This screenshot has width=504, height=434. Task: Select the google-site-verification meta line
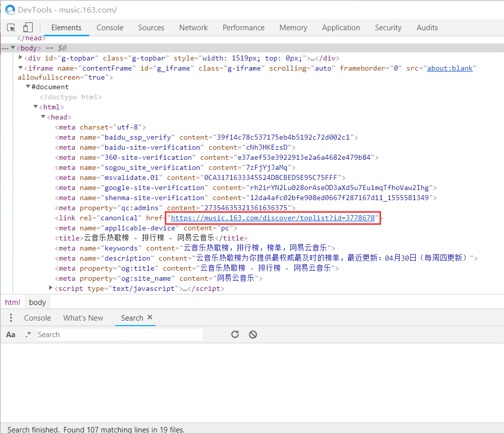pyautogui.click(x=246, y=188)
